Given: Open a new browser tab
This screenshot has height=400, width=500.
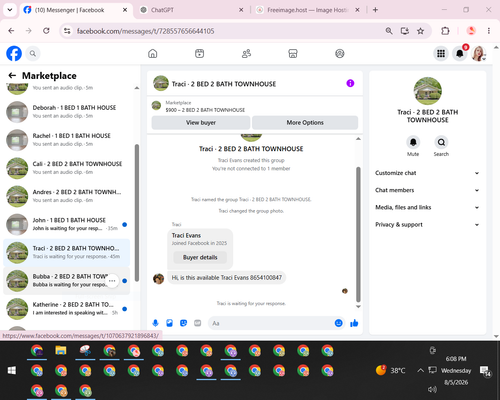Looking at the screenshot, I should [375, 10].
